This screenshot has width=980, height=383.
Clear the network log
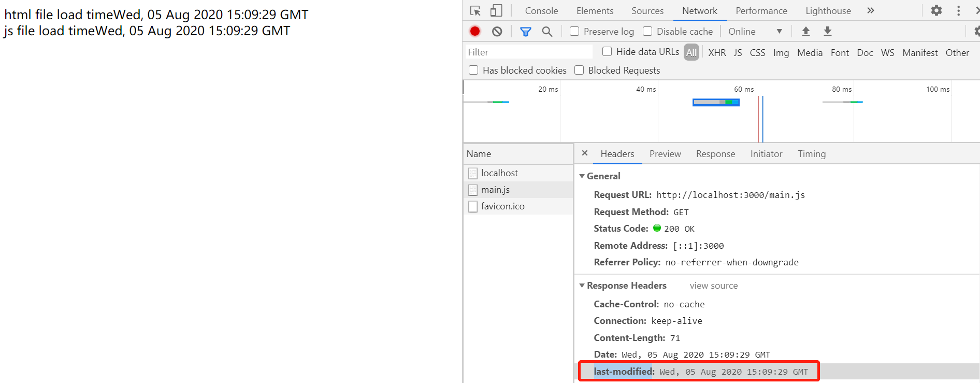pyautogui.click(x=497, y=32)
